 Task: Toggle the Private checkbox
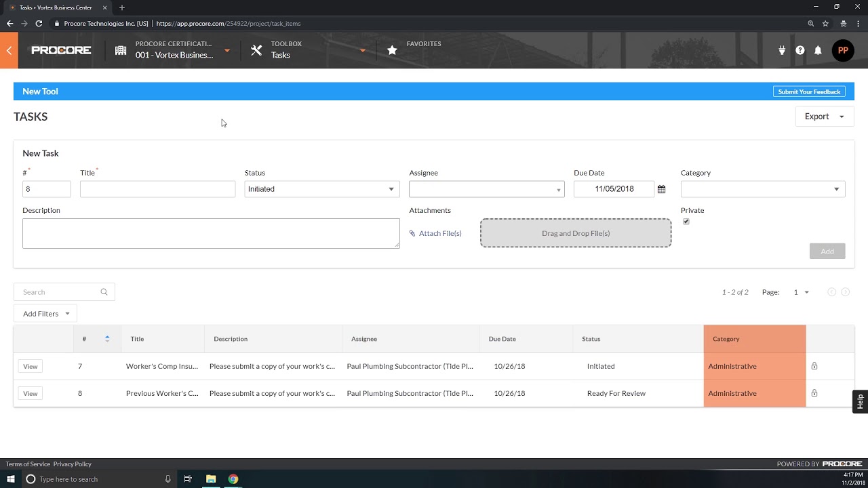686,222
